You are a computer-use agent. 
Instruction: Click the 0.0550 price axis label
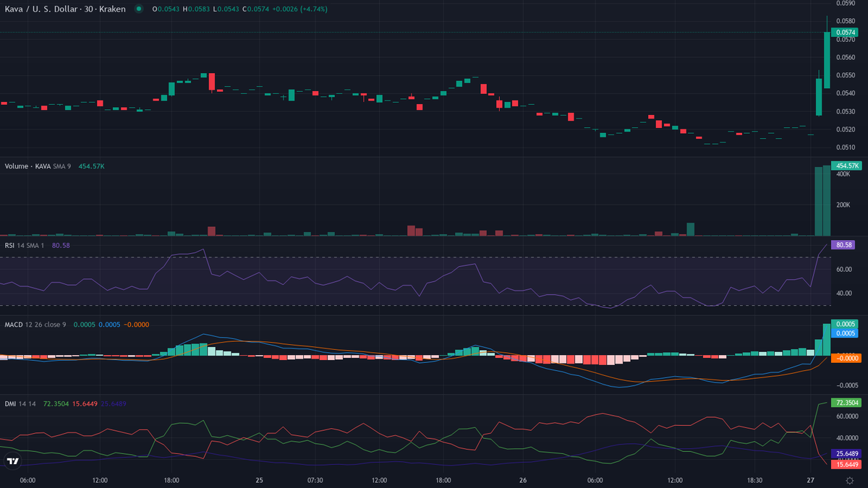845,75
